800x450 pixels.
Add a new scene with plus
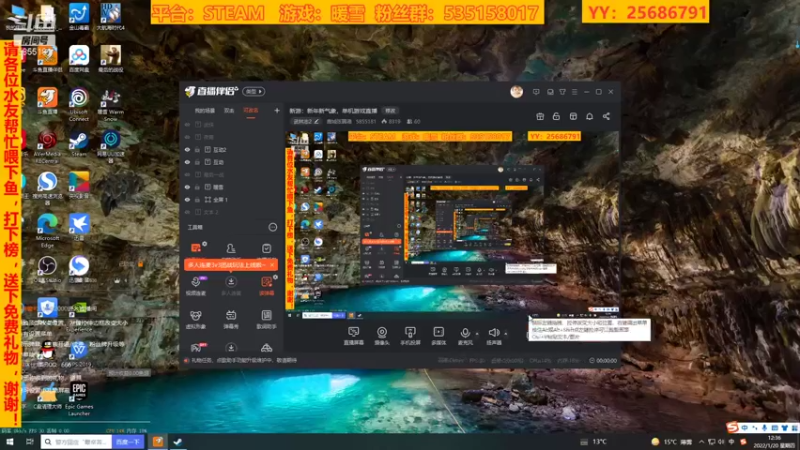coord(277,110)
